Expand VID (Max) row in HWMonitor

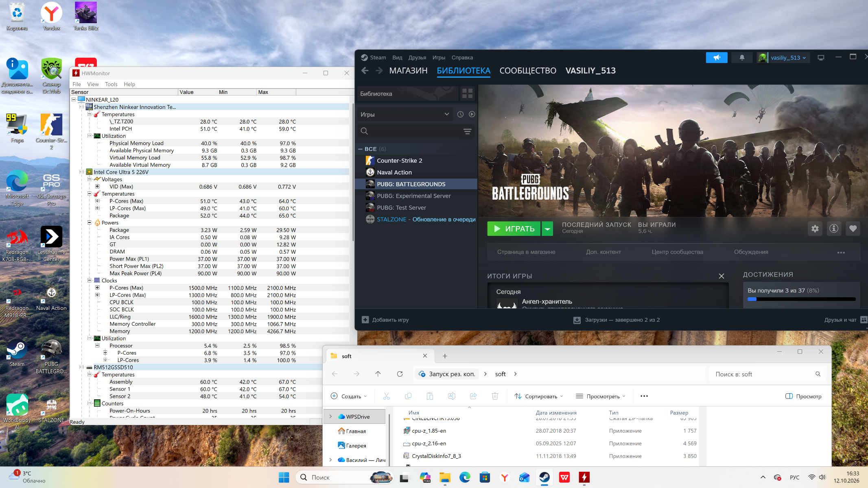click(97, 187)
